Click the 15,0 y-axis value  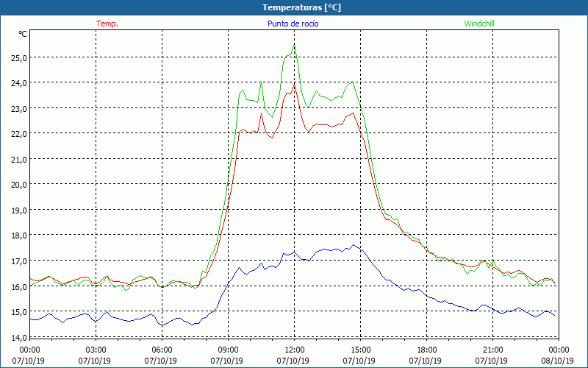click(x=19, y=311)
